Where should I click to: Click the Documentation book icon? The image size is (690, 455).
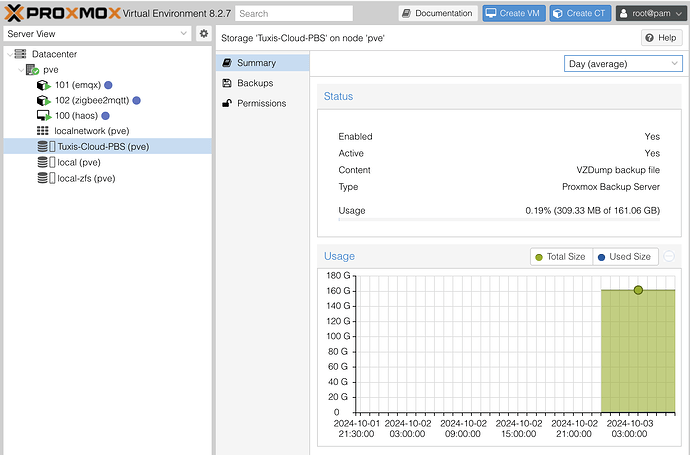click(407, 13)
